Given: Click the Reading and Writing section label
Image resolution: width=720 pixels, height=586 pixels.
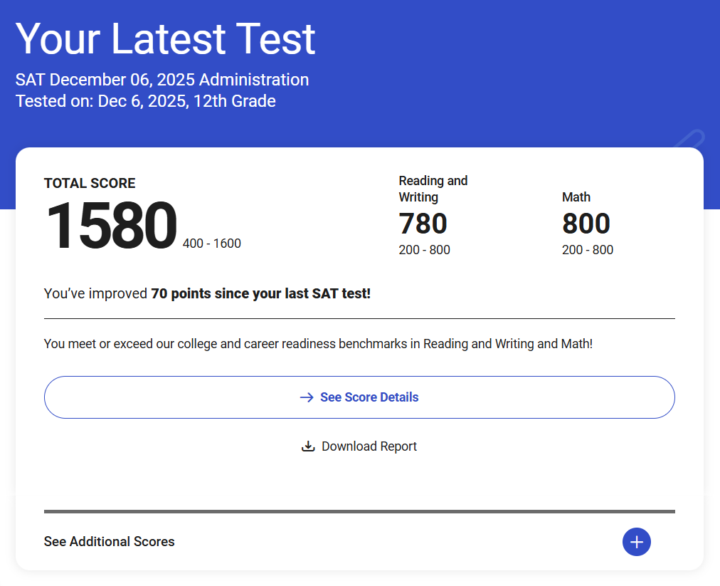Looking at the screenshot, I should click(x=433, y=189).
